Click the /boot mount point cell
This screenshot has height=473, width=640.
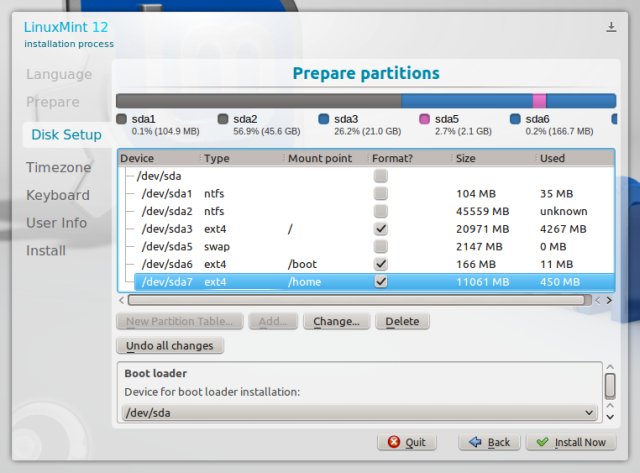[x=302, y=264]
